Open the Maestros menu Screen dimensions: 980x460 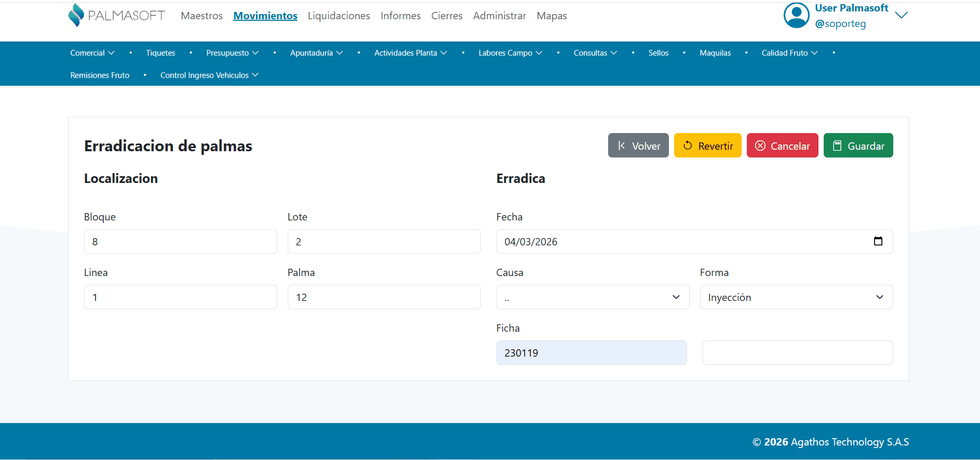click(x=202, y=16)
